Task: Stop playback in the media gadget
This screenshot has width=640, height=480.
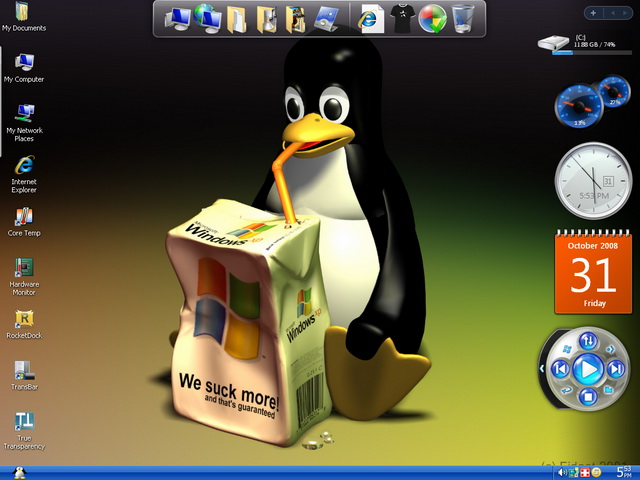Action: click(x=588, y=396)
